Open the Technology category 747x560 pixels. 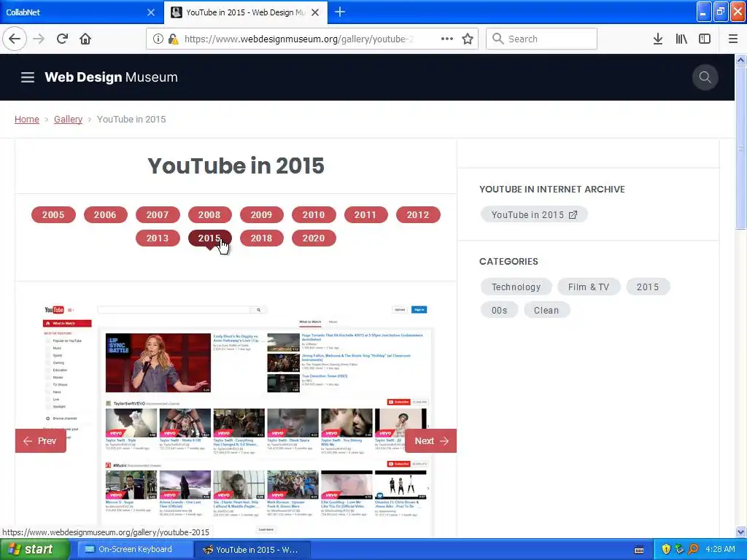click(x=516, y=287)
